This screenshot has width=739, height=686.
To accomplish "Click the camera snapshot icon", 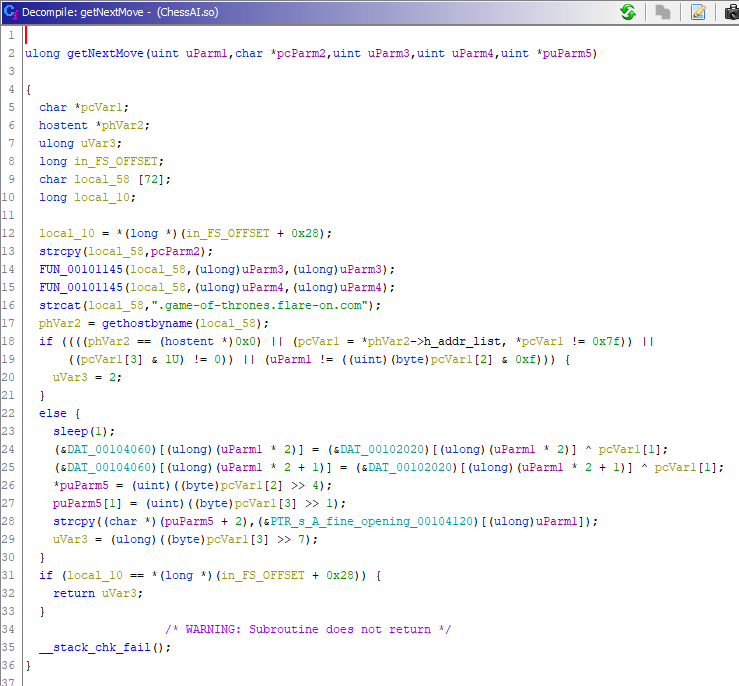I will pyautogui.click(x=732, y=12).
